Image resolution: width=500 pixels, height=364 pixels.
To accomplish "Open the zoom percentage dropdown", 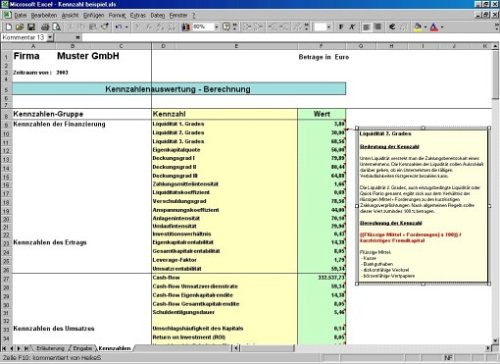I will pyautogui.click(x=216, y=27).
